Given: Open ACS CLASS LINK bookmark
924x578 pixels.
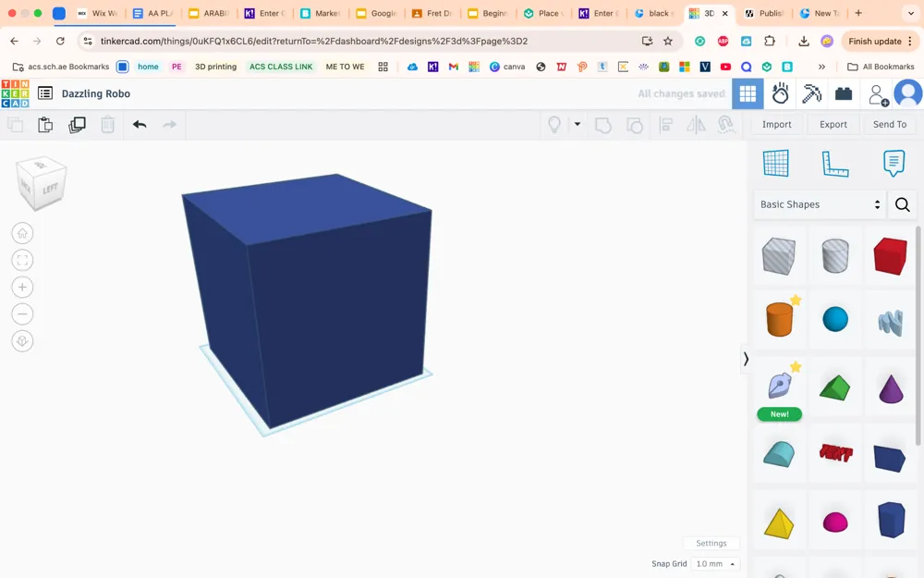Looking at the screenshot, I should click(281, 67).
